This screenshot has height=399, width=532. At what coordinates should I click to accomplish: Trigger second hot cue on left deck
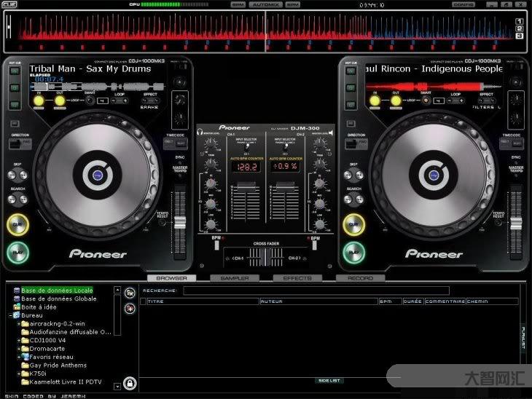pos(15,88)
